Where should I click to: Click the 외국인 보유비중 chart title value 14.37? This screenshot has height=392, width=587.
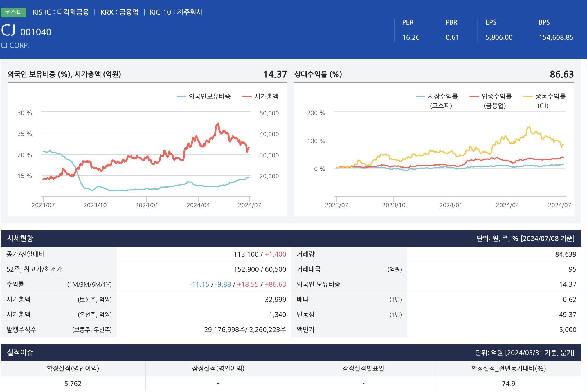275,74
